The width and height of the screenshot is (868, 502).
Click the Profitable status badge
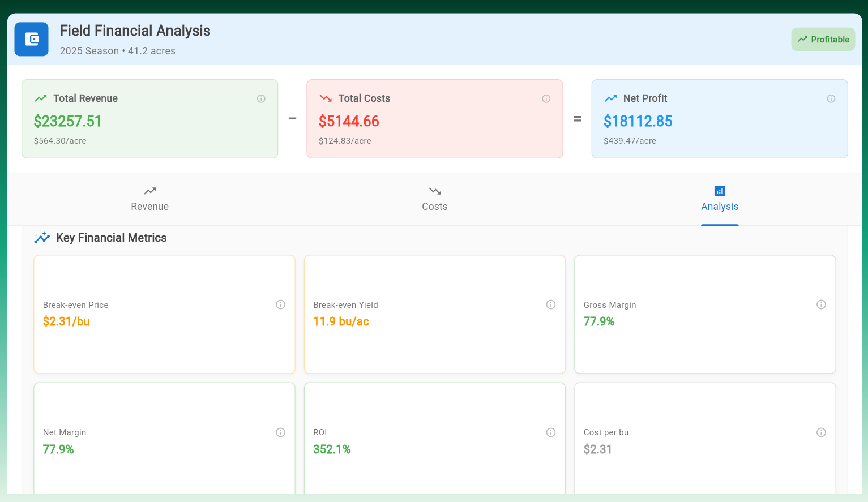point(823,39)
